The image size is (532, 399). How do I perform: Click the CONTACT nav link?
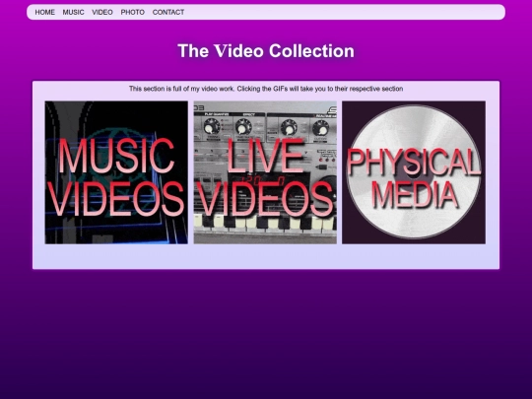click(x=168, y=12)
